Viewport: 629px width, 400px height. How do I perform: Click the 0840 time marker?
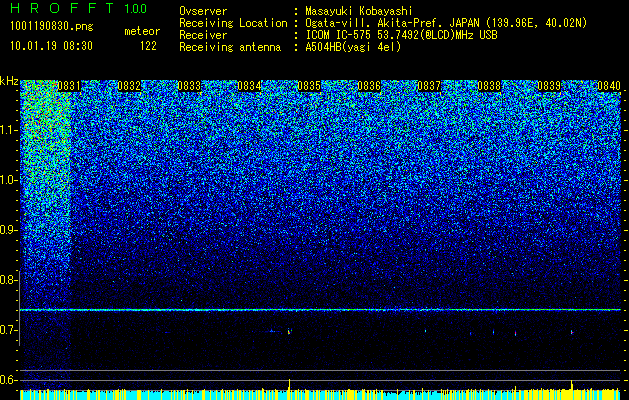pyautogui.click(x=609, y=86)
